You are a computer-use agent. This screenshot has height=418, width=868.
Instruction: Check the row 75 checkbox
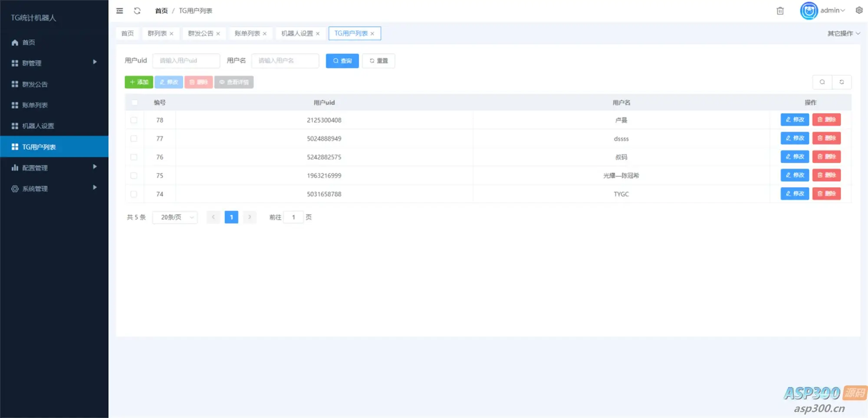pos(134,176)
